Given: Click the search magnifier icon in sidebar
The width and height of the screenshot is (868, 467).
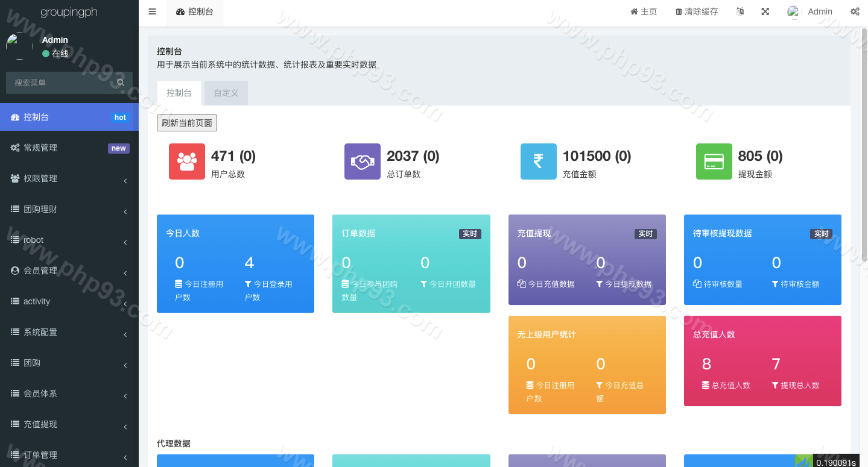Looking at the screenshot, I should tap(121, 83).
